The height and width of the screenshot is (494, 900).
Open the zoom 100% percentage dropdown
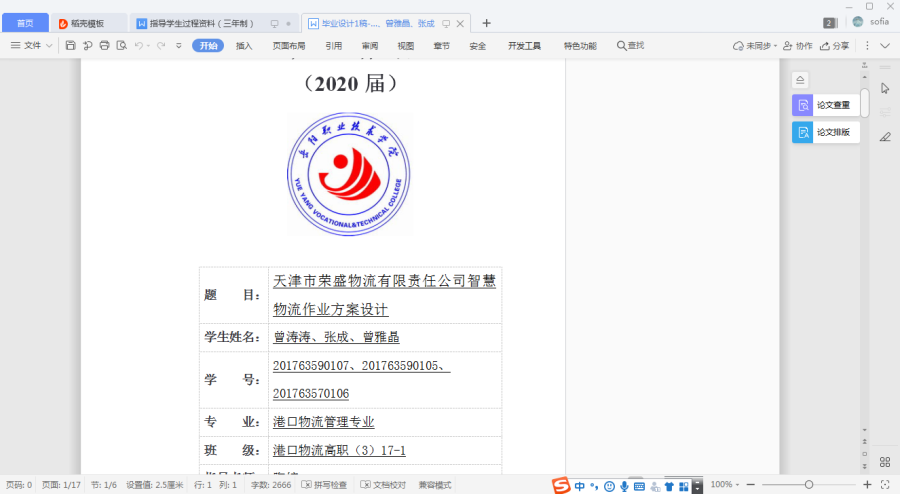click(725, 485)
